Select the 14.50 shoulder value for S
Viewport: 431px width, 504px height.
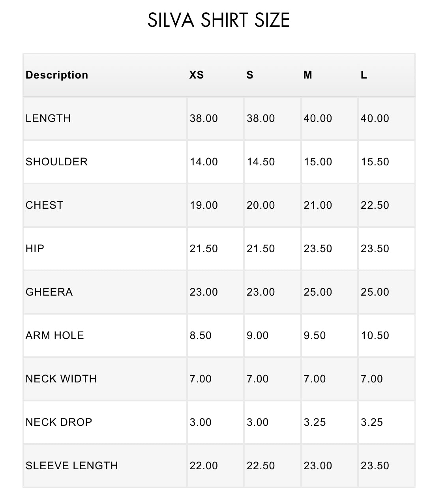pos(261,162)
